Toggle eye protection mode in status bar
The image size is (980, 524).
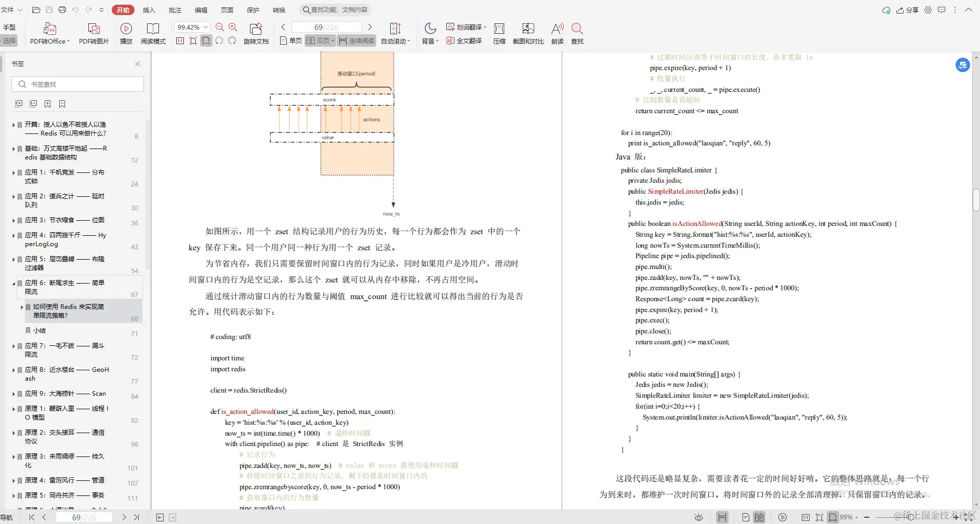tap(698, 517)
